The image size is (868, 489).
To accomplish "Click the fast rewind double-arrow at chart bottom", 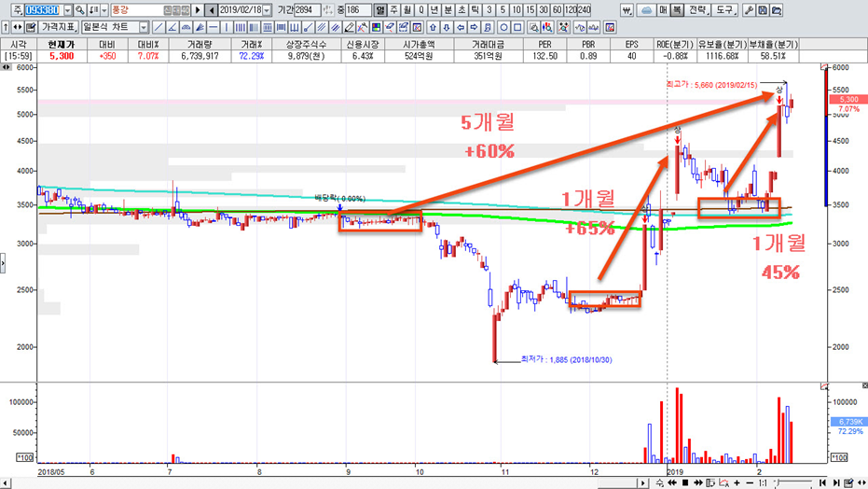I will click(672, 482).
